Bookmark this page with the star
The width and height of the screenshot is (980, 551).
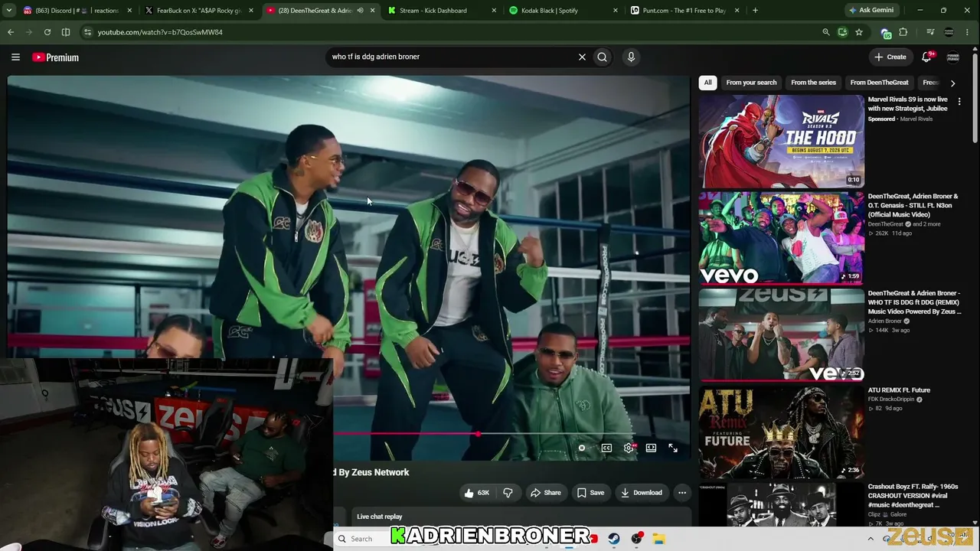[859, 32]
